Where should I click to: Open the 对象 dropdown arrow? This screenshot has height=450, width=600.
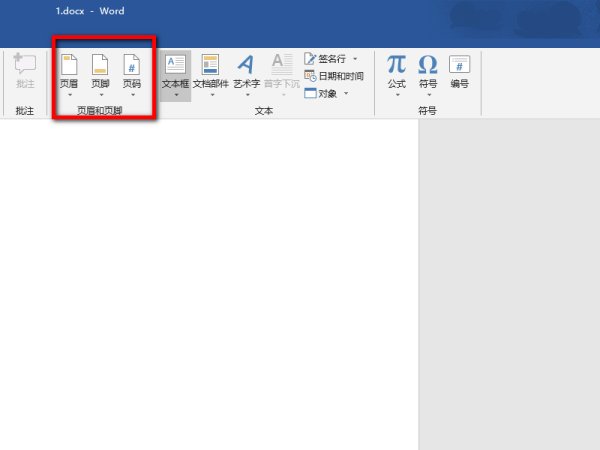346,93
